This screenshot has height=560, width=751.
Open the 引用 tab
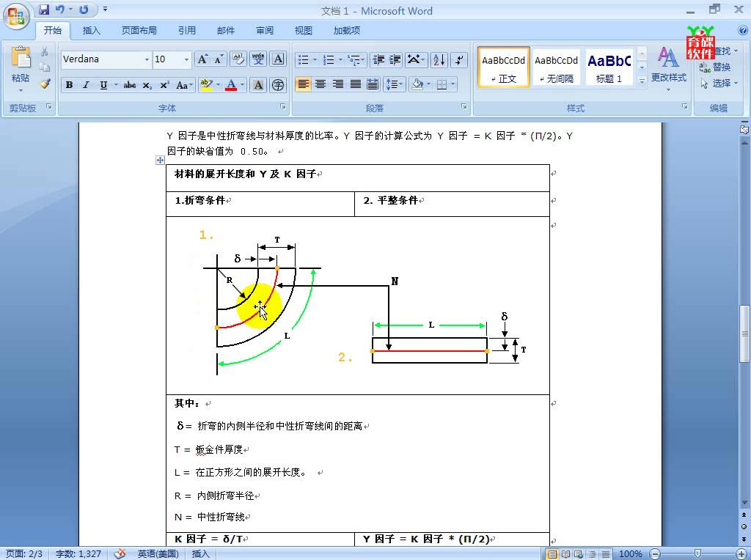[187, 31]
